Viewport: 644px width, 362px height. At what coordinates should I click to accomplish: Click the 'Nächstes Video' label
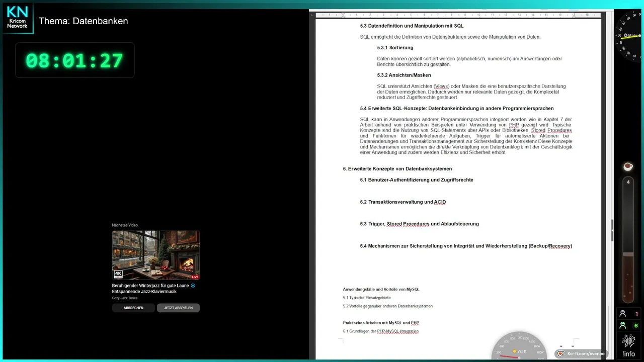(x=125, y=225)
